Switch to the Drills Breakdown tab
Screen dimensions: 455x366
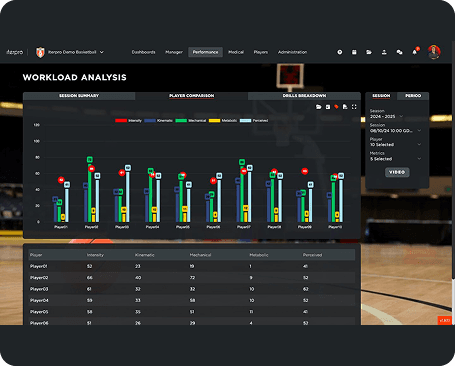(304, 96)
